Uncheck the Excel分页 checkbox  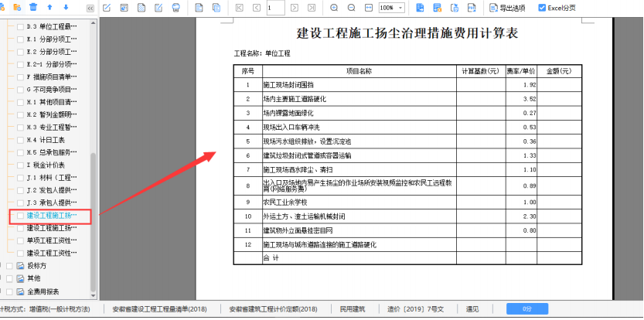(x=542, y=8)
